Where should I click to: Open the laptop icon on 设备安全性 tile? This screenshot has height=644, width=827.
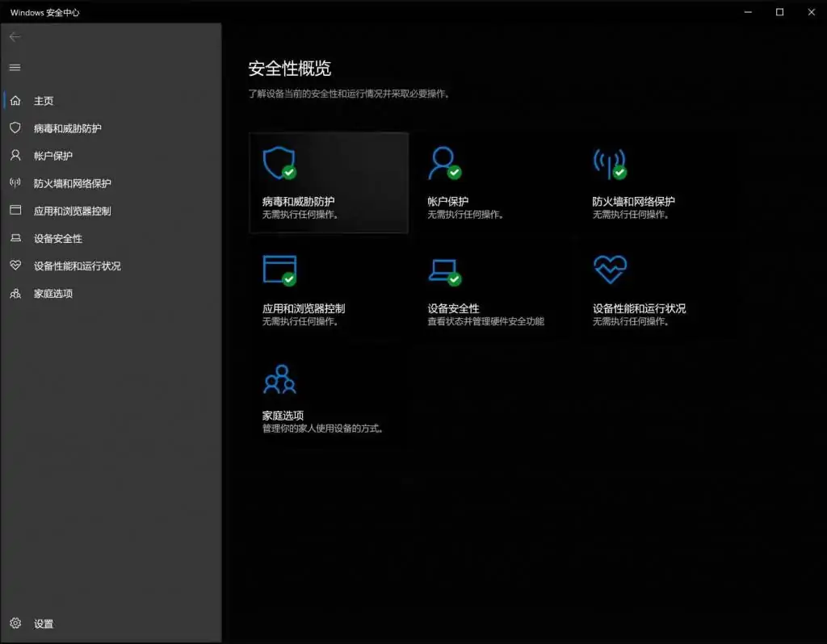(x=445, y=270)
